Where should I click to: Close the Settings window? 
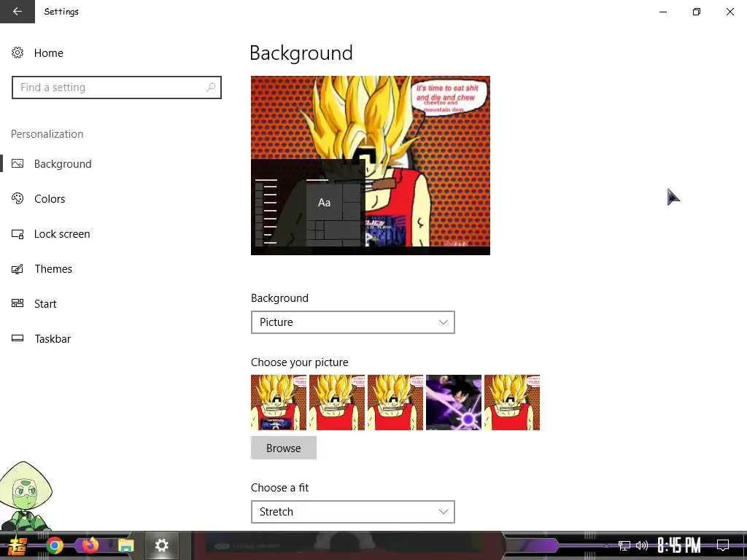tap(729, 12)
